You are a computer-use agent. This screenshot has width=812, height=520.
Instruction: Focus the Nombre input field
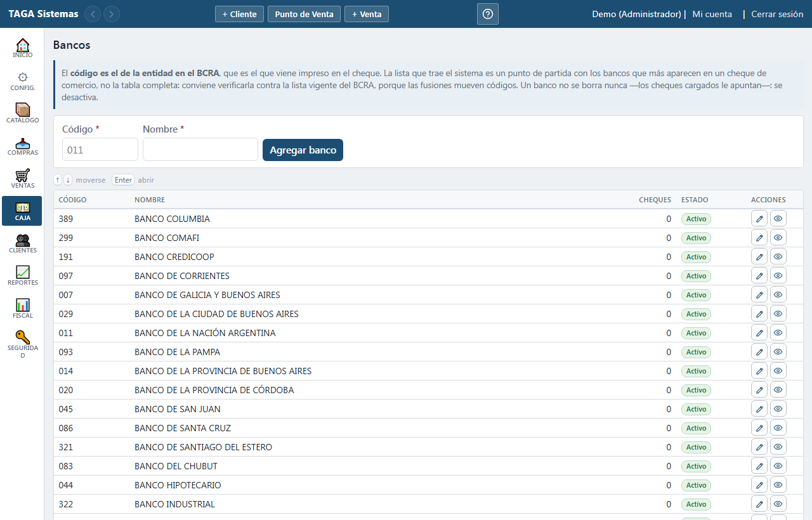(x=200, y=150)
